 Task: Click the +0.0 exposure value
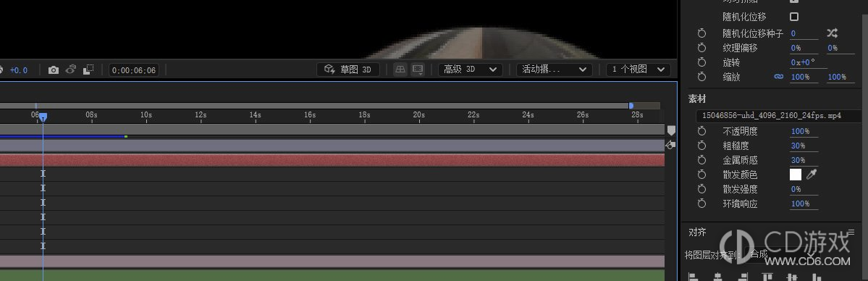coord(18,70)
